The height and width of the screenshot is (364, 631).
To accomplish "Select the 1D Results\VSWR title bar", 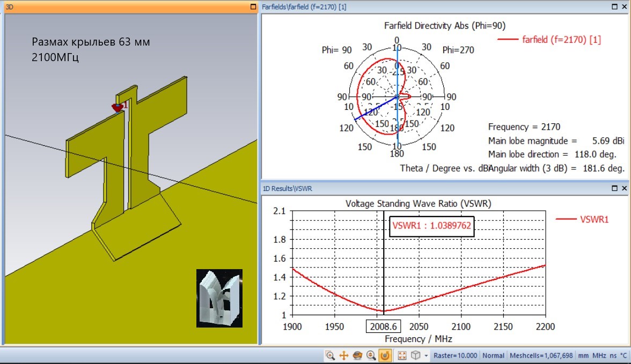I will 288,188.
